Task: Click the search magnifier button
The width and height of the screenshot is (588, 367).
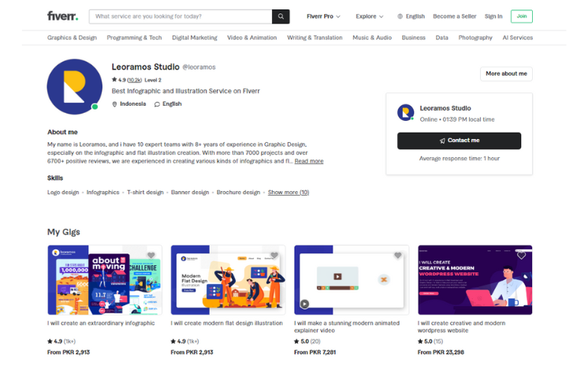Action: pos(281,16)
